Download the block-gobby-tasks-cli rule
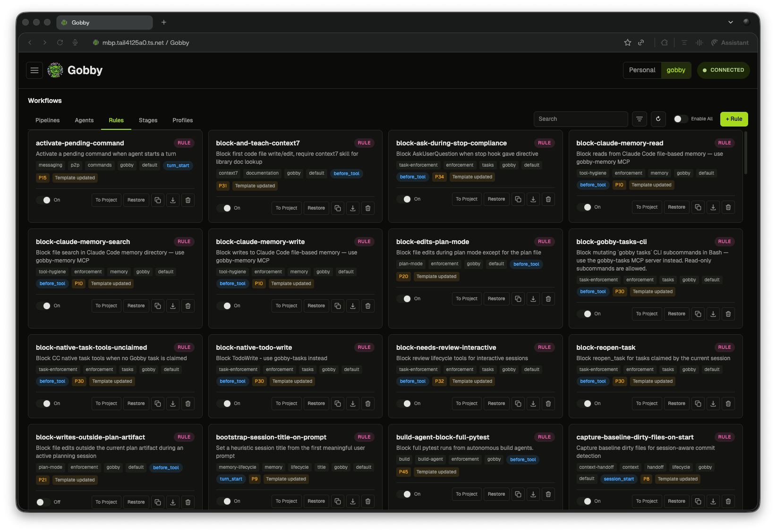 pos(713,314)
